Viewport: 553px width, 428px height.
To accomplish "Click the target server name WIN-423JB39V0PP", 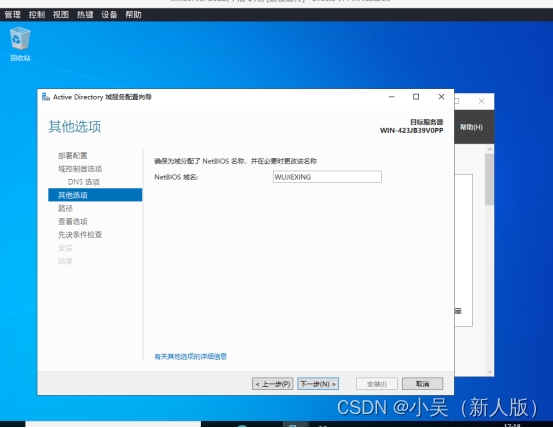I will tap(411, 130).
